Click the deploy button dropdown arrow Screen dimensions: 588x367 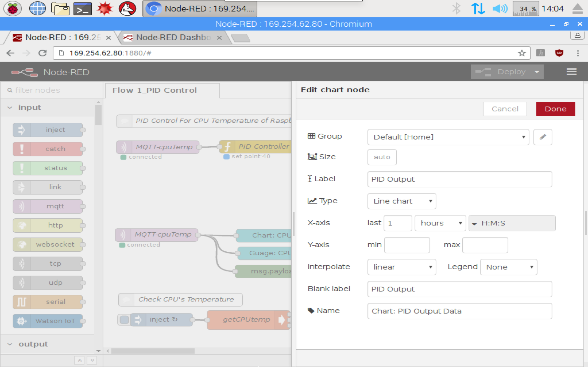pyautogui.click(x=536, y=72)
